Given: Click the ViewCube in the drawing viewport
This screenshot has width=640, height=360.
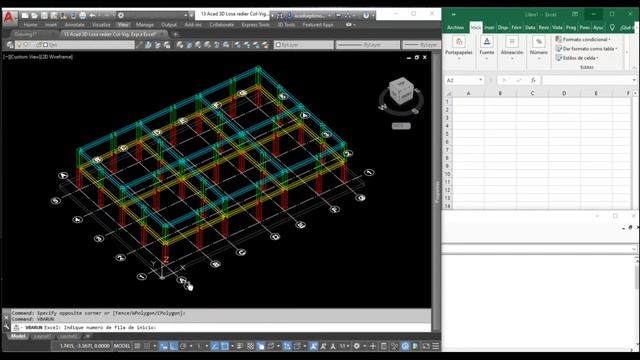Looking at the screenshot, I should [x=401, y=91].
